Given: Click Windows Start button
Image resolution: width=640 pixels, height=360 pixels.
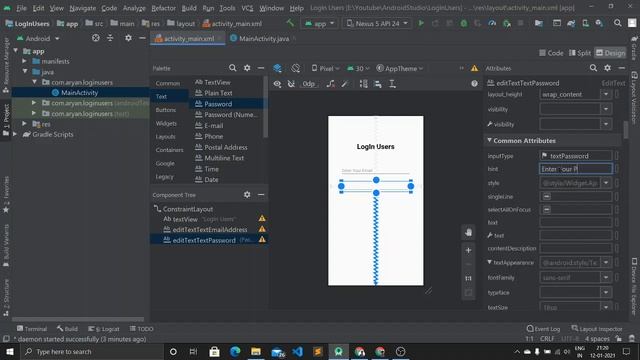Looking at the screenshot, I should coord(9,351).
